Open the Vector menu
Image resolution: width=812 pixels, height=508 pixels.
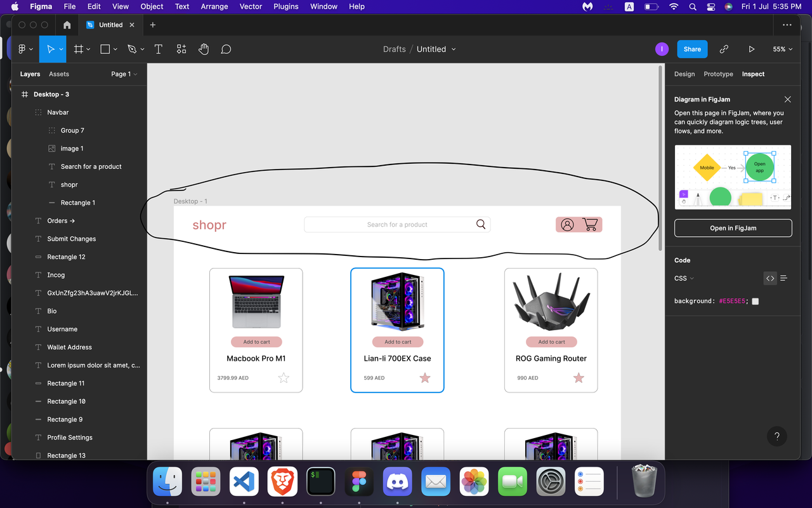point(251,6)
